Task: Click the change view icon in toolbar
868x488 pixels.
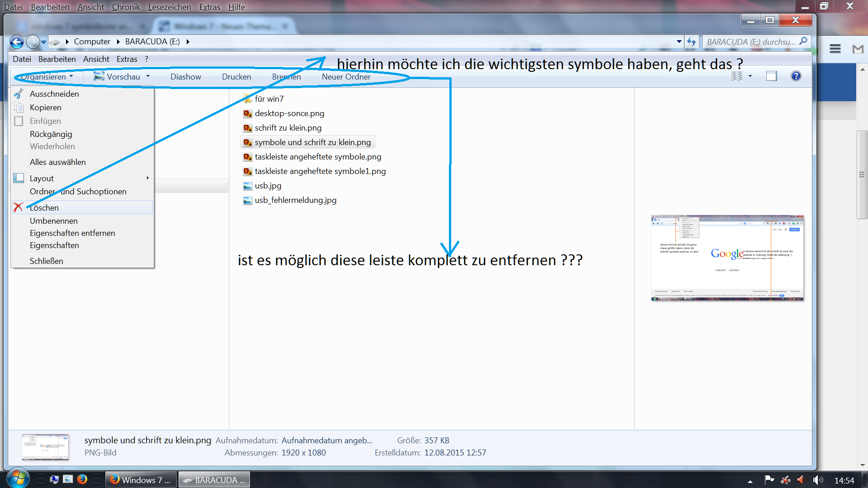Action: 737,76
